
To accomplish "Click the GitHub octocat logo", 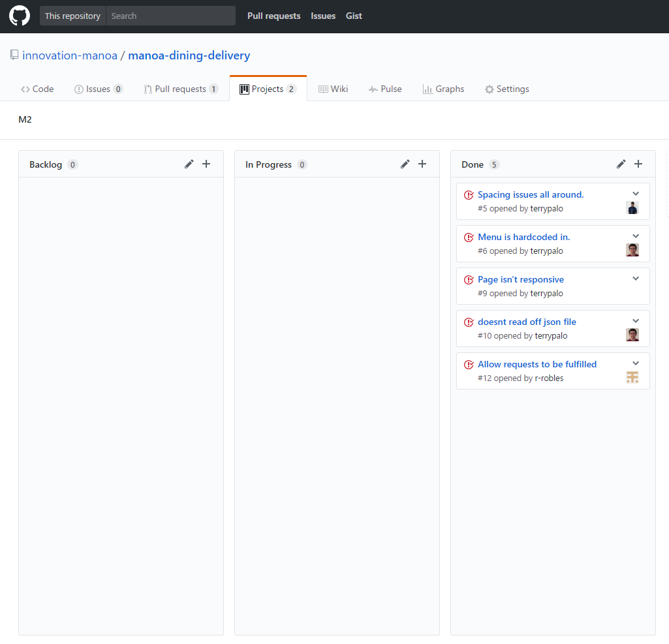I will click(20, 16).
